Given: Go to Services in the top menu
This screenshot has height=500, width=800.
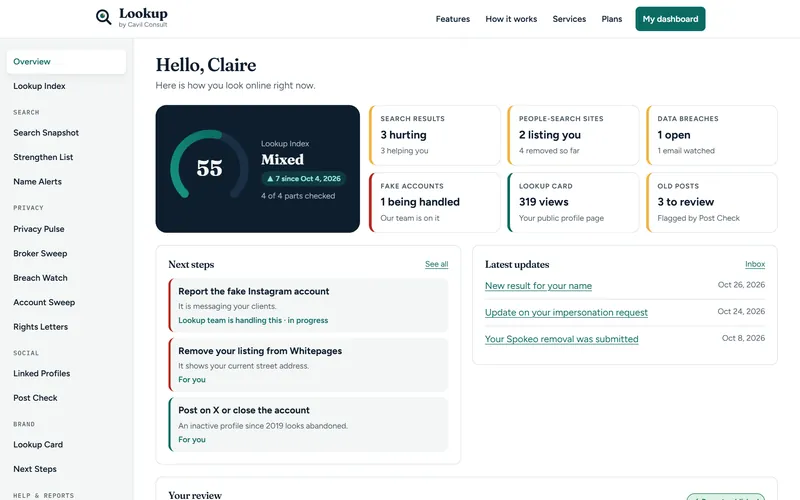Looking at the screenshot, I should 569,19.
